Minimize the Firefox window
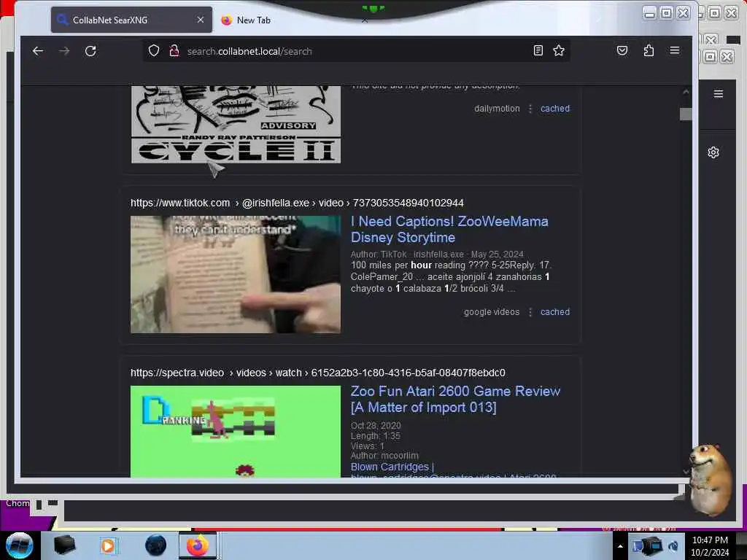Image resolution: width=747 pixels, height=560 pixels. 649,13
